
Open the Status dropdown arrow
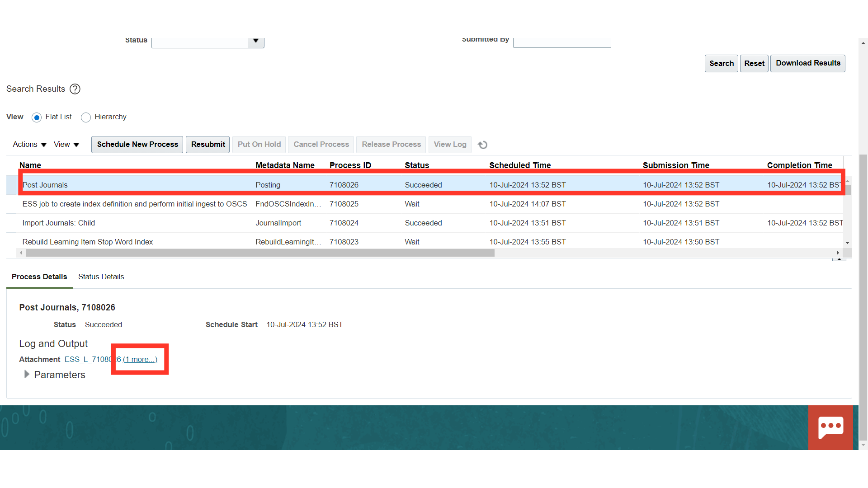(x=256, y=41)
